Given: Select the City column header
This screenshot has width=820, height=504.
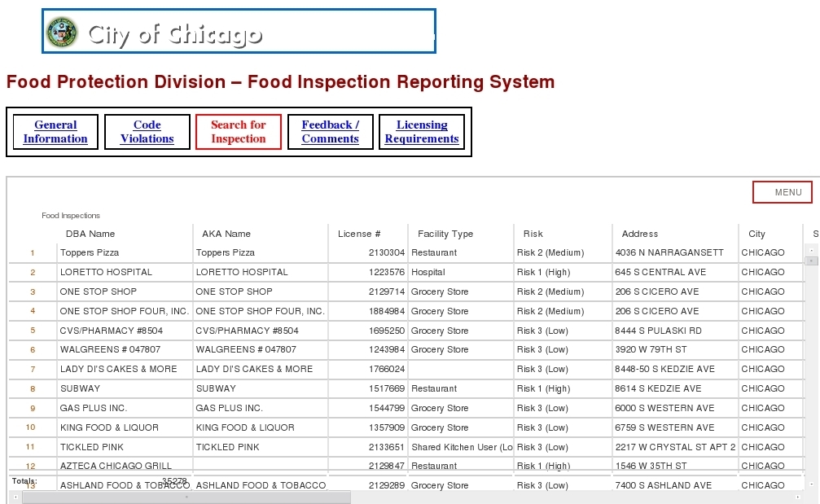Looking at the screenshot, I should (756, 234).
